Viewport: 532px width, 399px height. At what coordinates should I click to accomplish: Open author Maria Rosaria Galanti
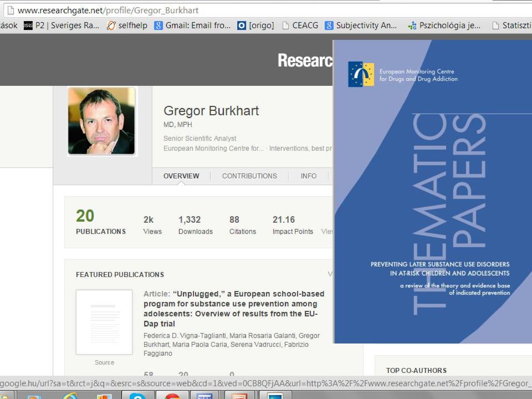[x=262, y=336]
